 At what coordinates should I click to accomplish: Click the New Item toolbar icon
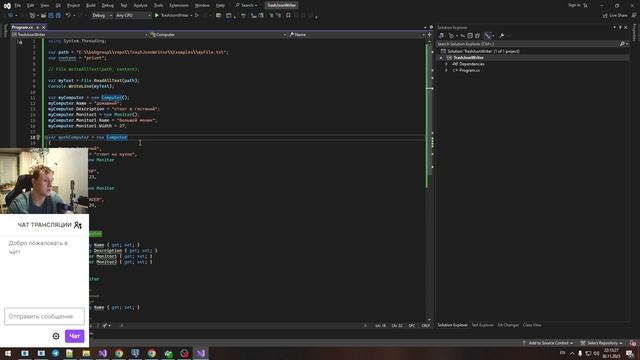[x=32, y=15]
